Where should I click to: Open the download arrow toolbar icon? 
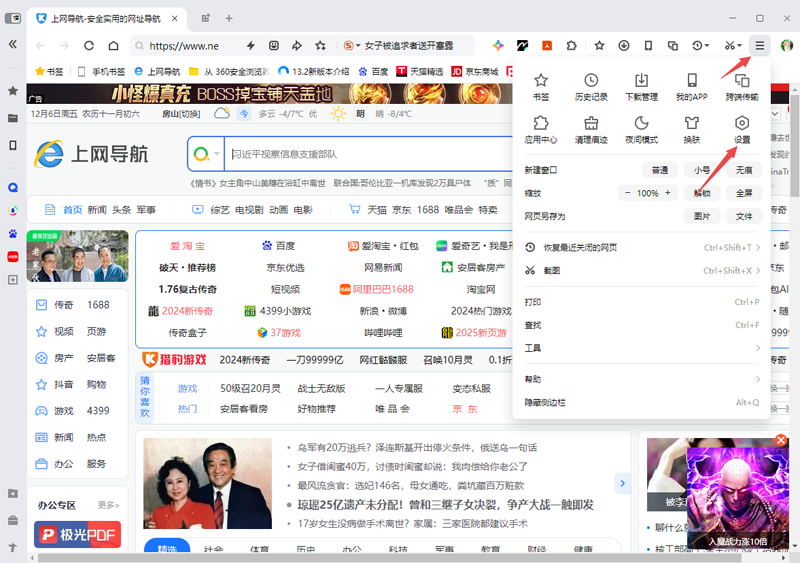tap(623, 46)
